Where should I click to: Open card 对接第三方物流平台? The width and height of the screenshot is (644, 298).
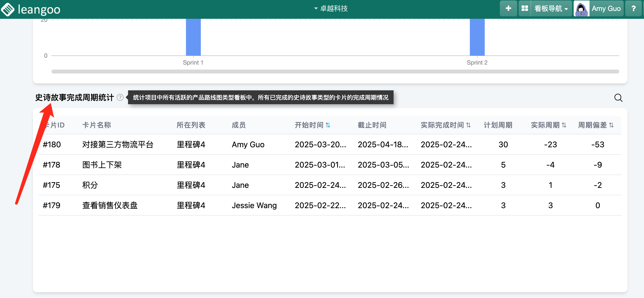pyautogui.click(x=117, y=145)
